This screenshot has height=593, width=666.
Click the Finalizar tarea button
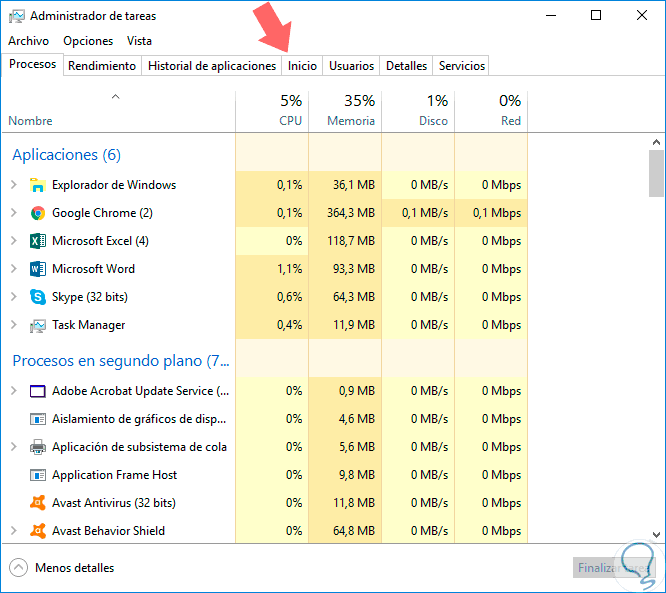[x=614, y=568]
